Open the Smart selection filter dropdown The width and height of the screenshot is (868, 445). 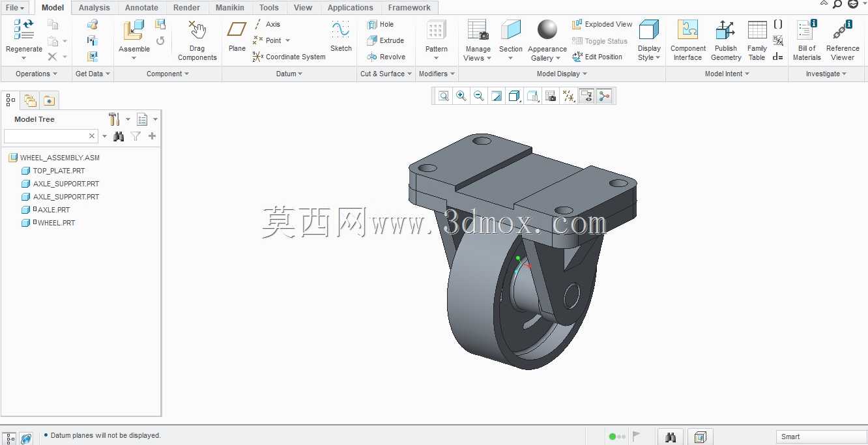(x=821, y=437)
